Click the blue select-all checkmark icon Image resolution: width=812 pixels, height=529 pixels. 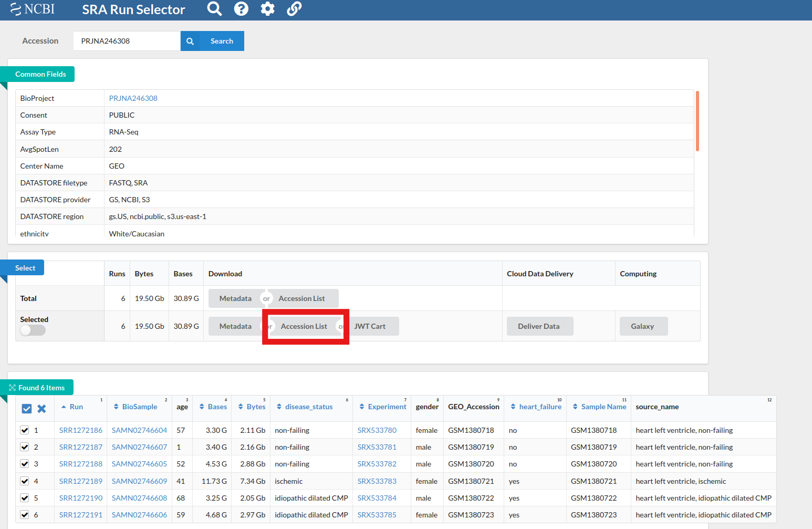pyautogui.click(x=27, y=409)
